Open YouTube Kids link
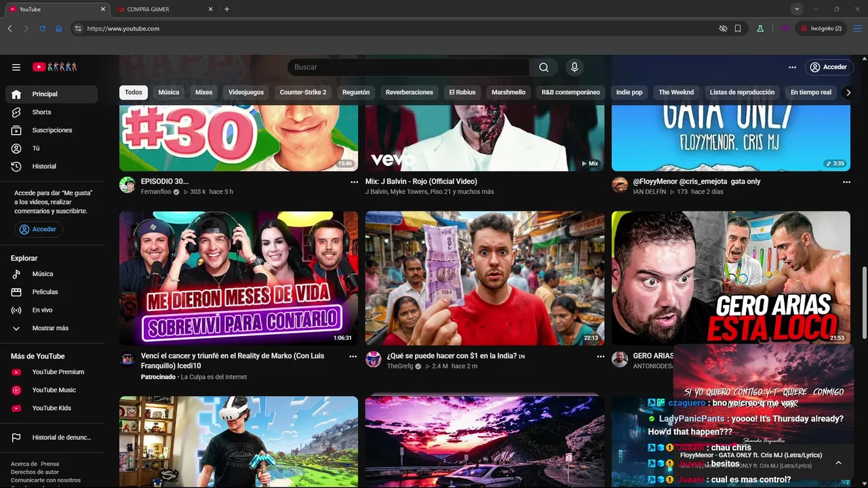The width and height of the screenshot is (868, 488). pyautogui.click(x=52, y=408)
